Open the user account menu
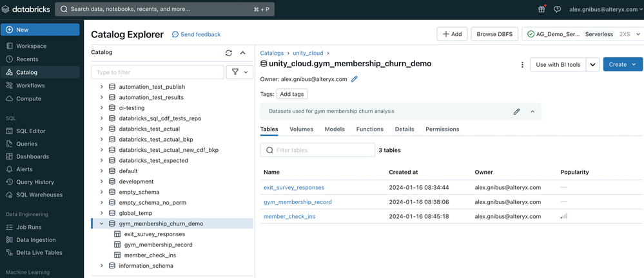Viewport: 644px width, 278px height. pyautogui.click(x=606, y=9)
